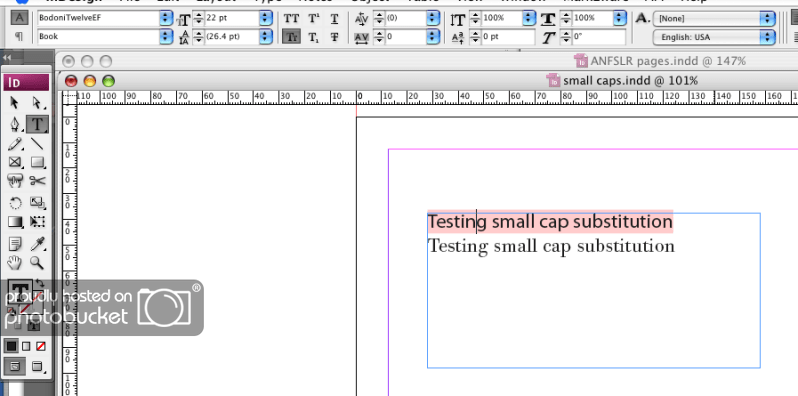Click the leading icon

click(x=183, y=37)
